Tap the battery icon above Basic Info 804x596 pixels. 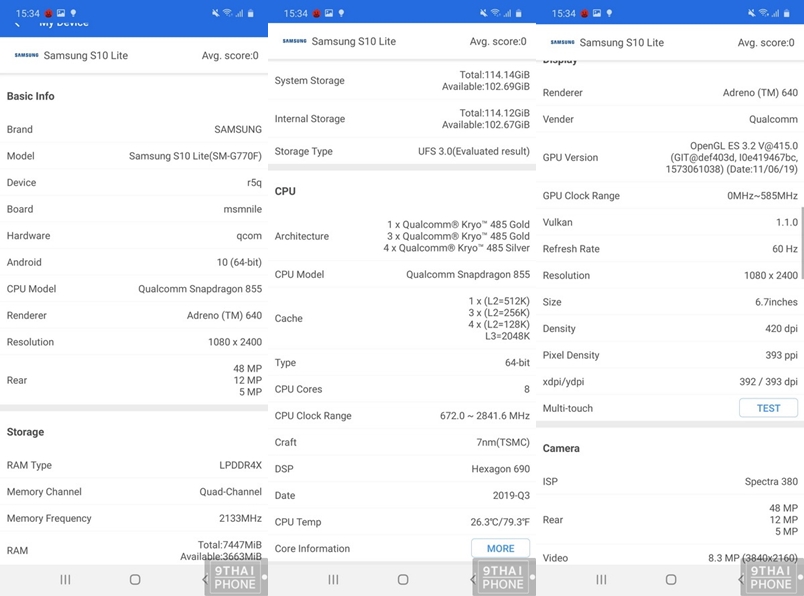[251, 13]
